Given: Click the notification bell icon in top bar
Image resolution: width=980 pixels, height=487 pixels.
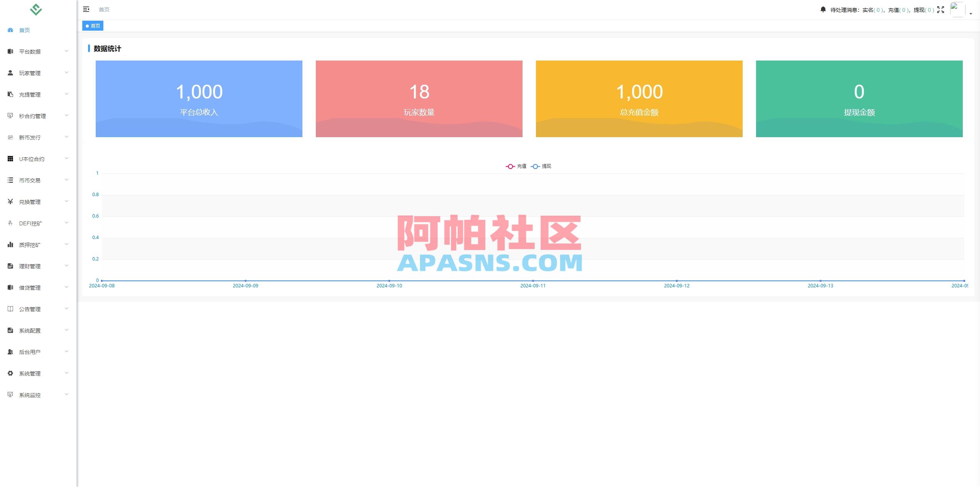Looking at the screenshot, I should pos(823,9).
